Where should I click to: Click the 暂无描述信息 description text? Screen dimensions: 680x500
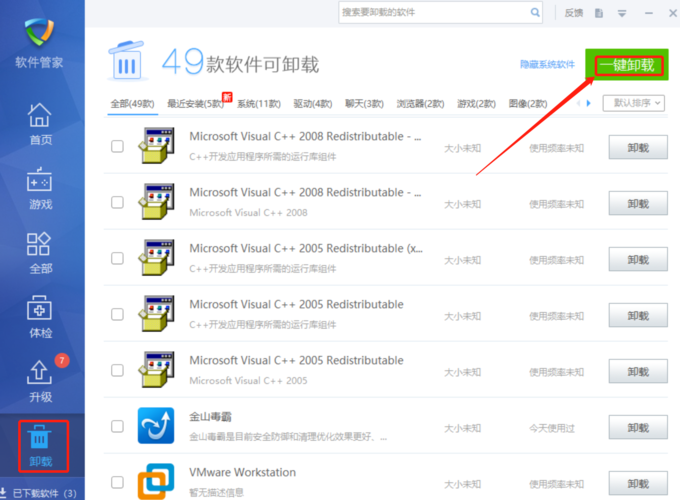(x=216, y=493)
